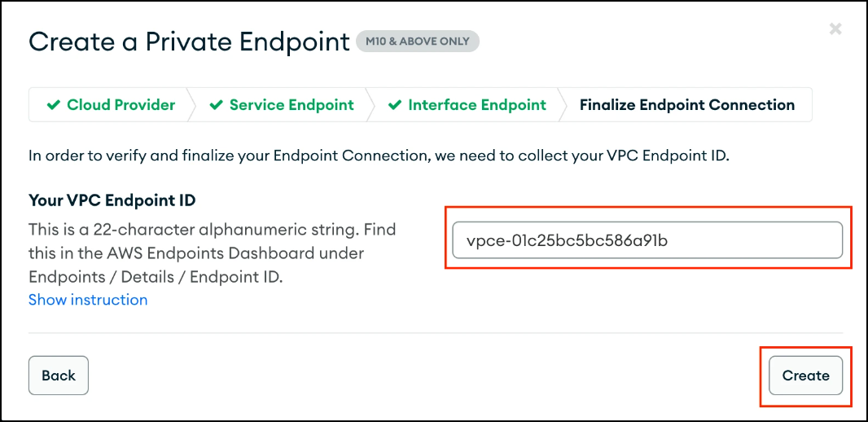Select the Finalize Endpoint Connection step
This screenshot has width=868, height=422.
(x=686, y=105)
